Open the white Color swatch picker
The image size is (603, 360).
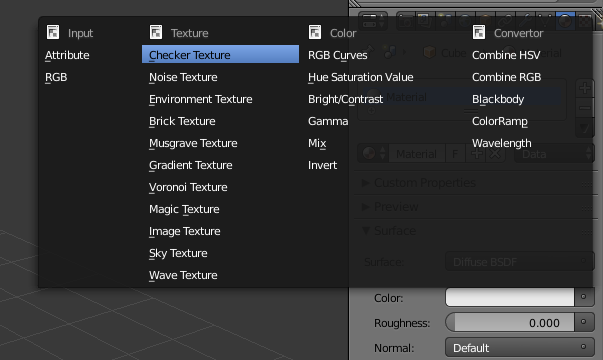(510, 297)
